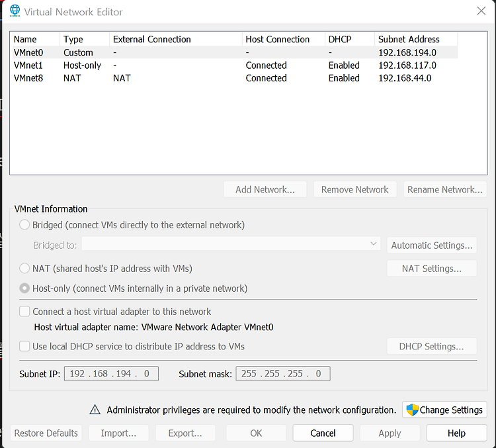The width and height of the screenshot is (496, 448).
Task: Click the Export button
Action: 185,433
